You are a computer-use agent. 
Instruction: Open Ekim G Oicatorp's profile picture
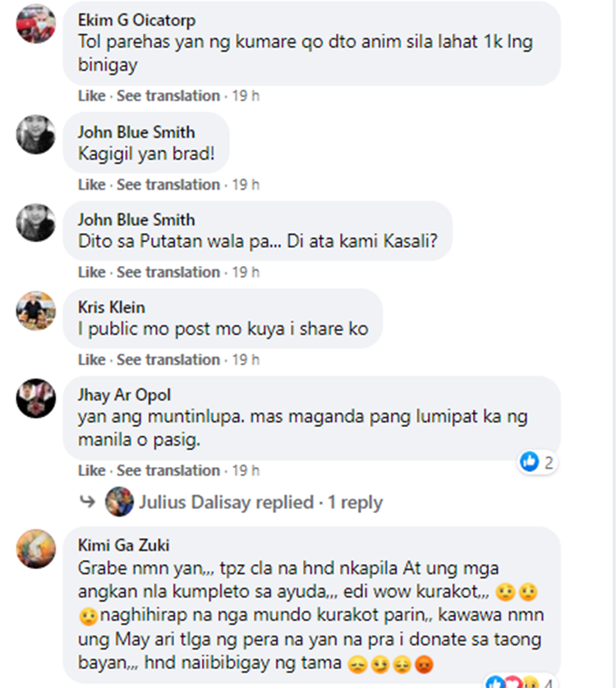pyautogui.click(x=36, y=24)
